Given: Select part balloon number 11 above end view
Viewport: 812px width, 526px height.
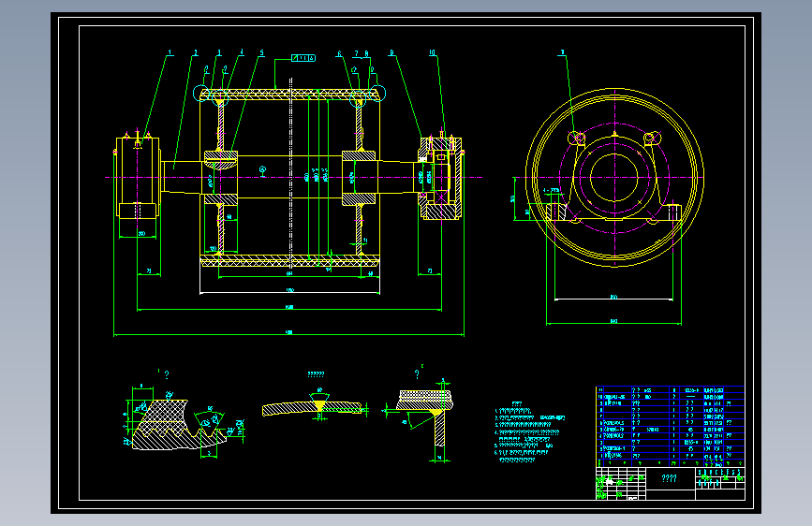Looking at the screenshot, I should [x=562, y=52].
